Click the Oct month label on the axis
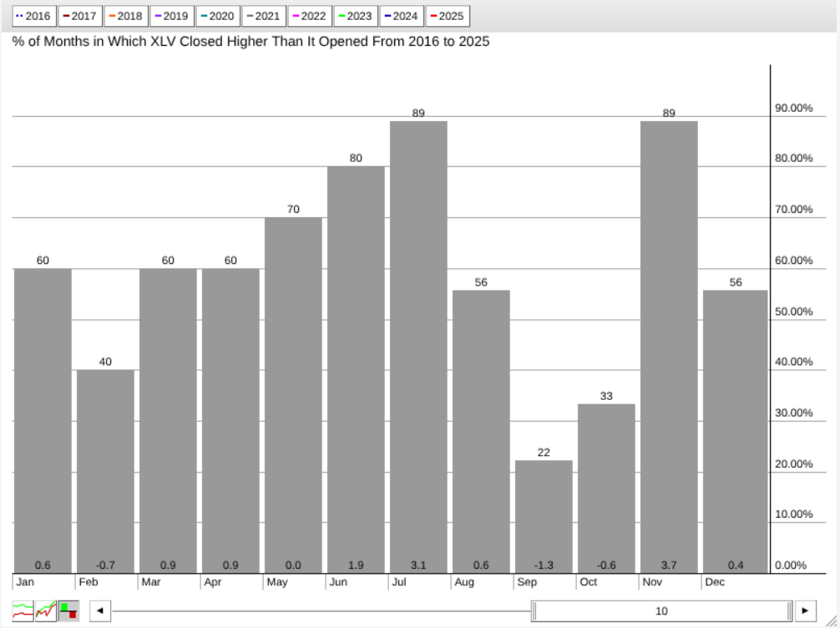 point(588,582)
